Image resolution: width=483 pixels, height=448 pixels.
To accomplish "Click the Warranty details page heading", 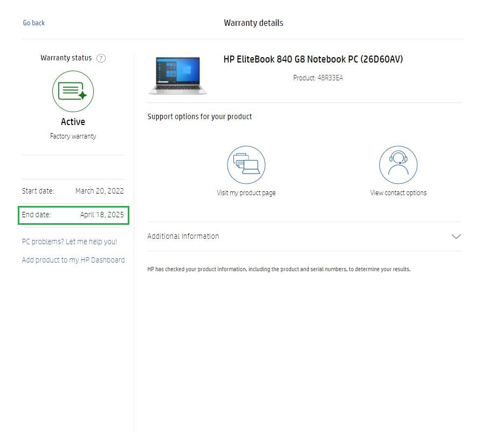I will click(253, 23).
